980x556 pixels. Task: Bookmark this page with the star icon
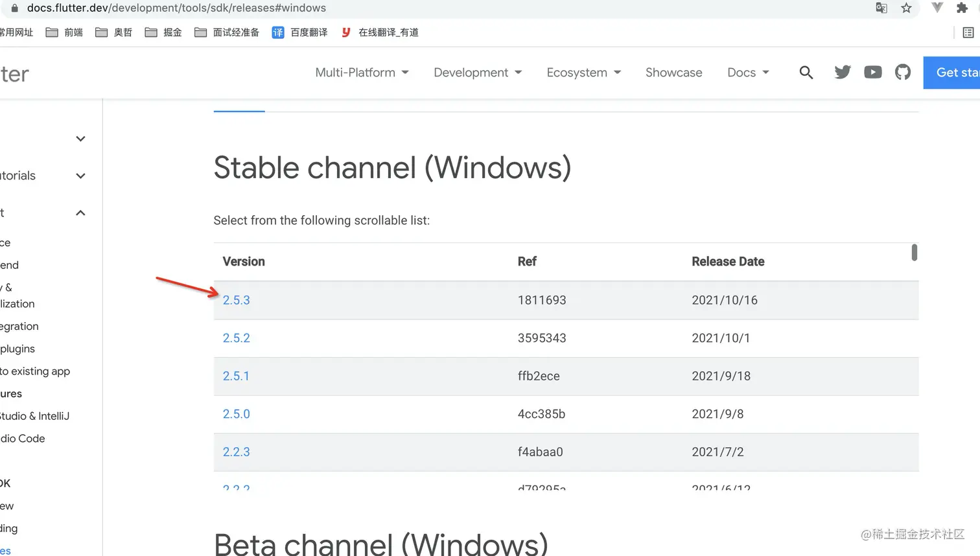906,8
